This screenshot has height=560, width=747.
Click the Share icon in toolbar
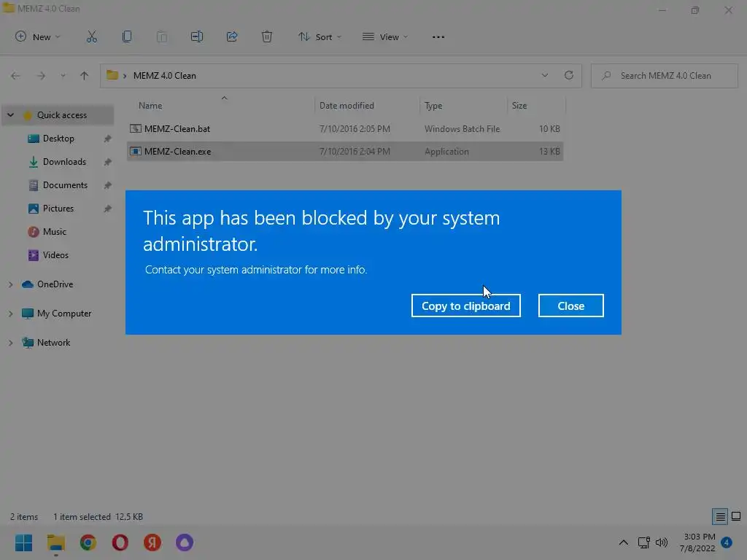pyautogui.click(x=232, y=36)
